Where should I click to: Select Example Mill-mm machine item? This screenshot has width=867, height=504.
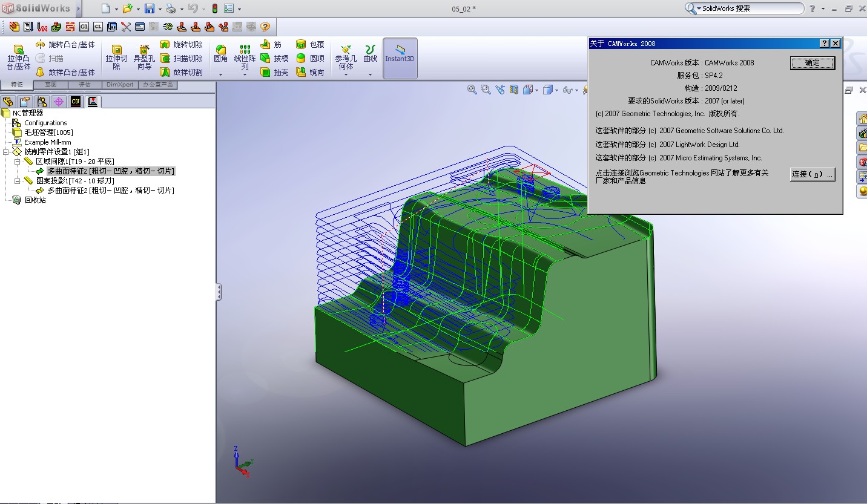(x=48, y=142)
